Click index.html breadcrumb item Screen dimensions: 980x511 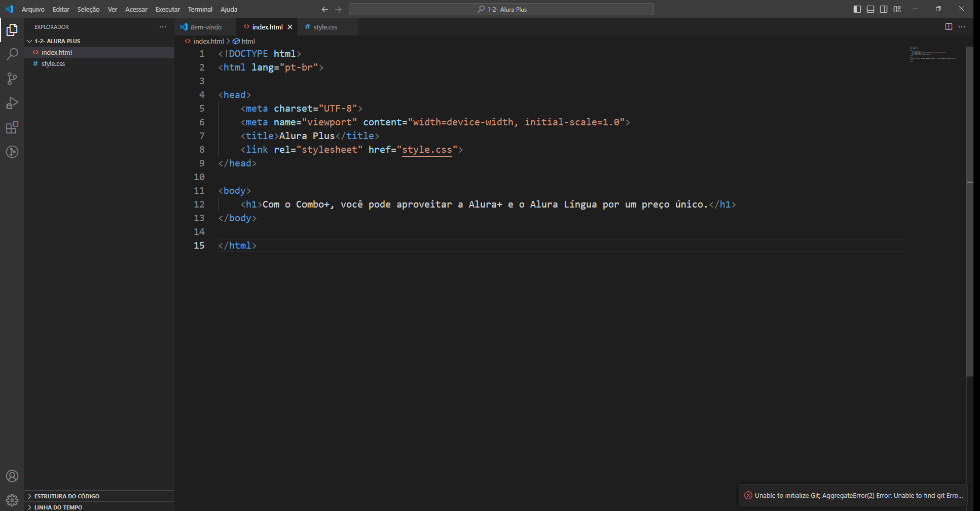[x=208, y=41]
